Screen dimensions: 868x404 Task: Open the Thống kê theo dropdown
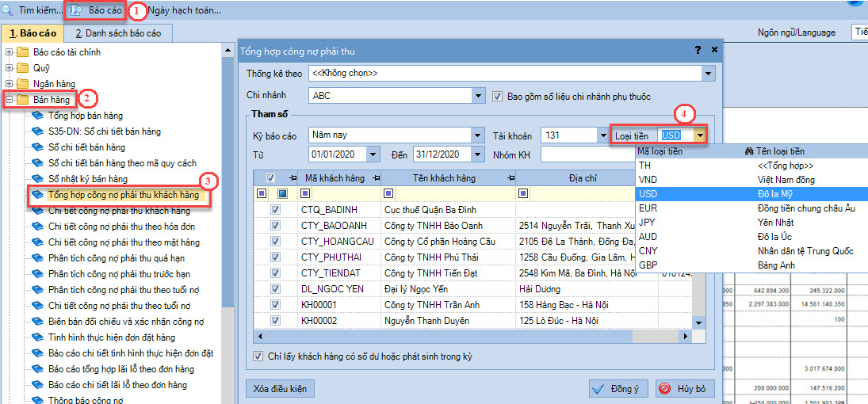708,73
